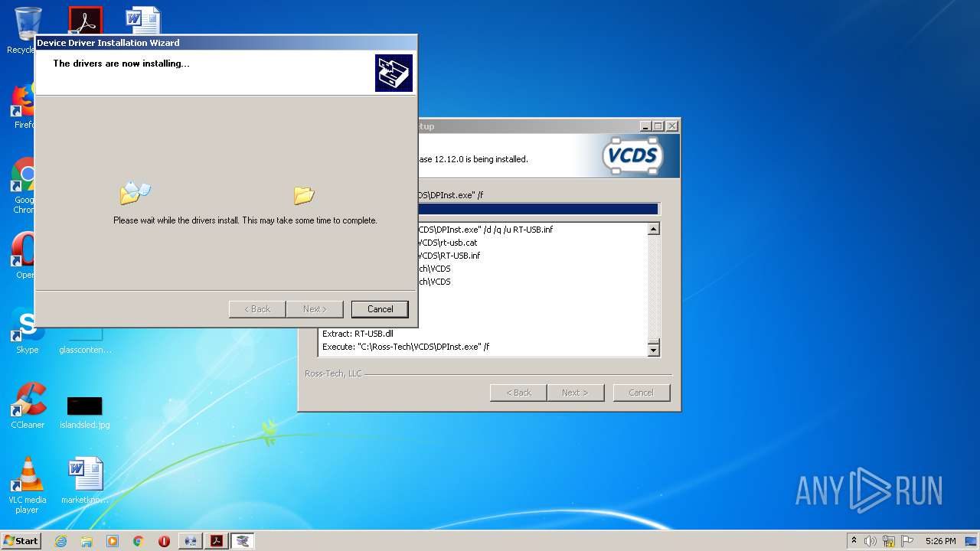
Task: Open the Opera desktop shortcut
Action: (25, 256)
